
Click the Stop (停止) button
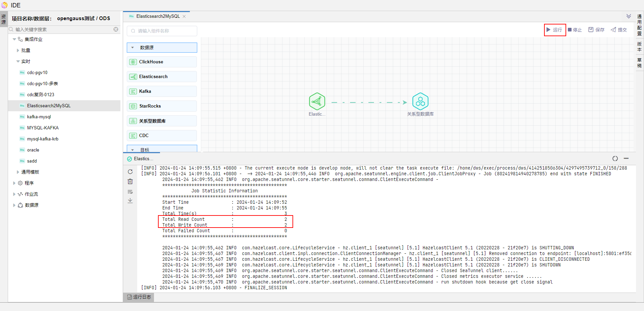coord(575,30)
